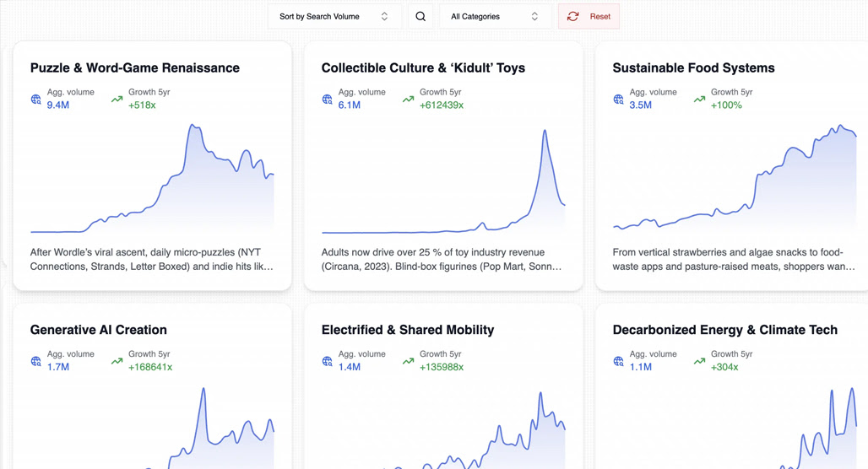Click globe icon on Decarbonized Energy card
The height and width of the screenshot is (469, 868).
pyautogui.click(x=618, y=361)
